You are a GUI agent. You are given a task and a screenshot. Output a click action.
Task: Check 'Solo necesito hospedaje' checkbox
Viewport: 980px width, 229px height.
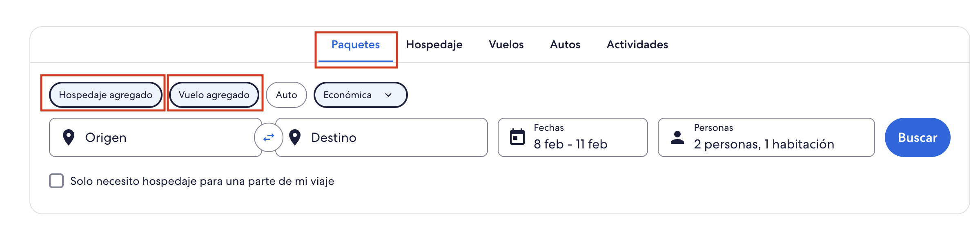click(x=56, y=181)
